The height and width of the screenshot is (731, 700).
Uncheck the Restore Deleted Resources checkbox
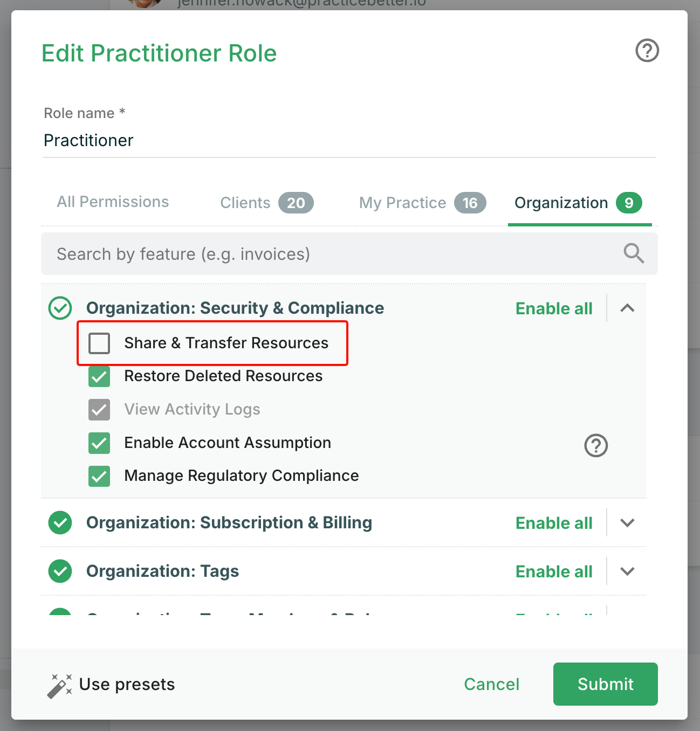tap(99, 376)
